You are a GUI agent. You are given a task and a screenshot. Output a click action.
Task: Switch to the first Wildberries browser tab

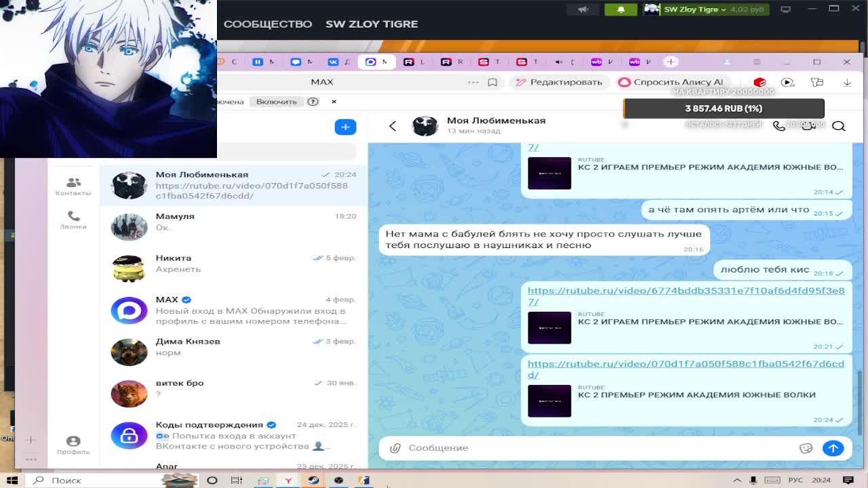(x=603, y=62)
